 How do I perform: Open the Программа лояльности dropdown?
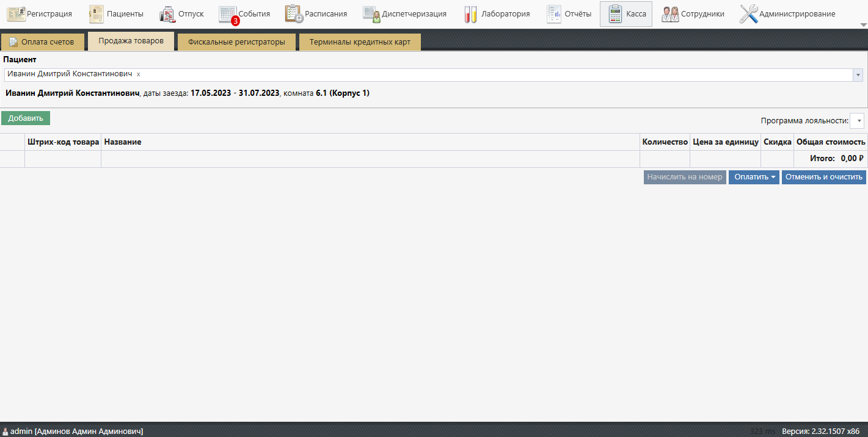tap(857, 121)
